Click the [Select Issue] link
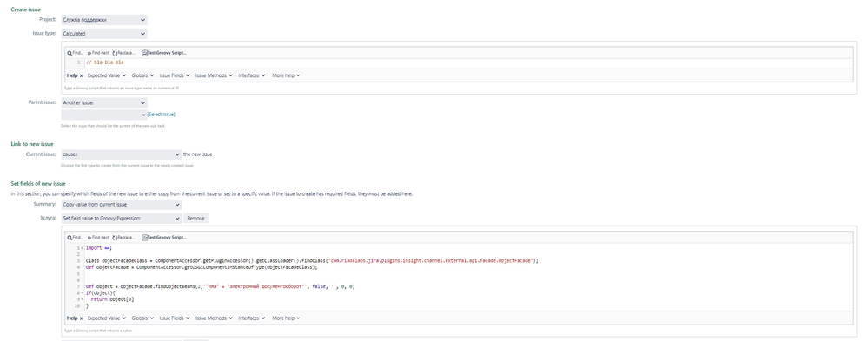Screen dimensions: 868x341 tap(162, 115)
